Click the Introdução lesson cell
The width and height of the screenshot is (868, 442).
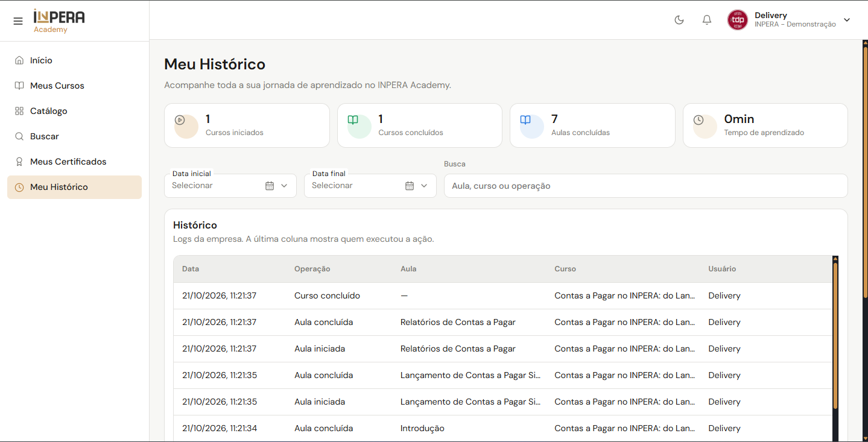click(422, 428)
